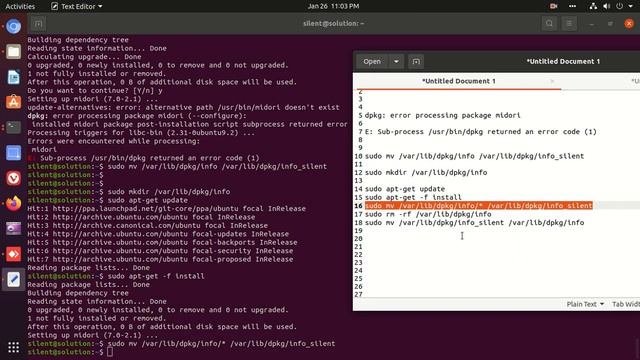
Task: Click the terminal title 'silent@solution: ~'
Action: tap(333, 24)
